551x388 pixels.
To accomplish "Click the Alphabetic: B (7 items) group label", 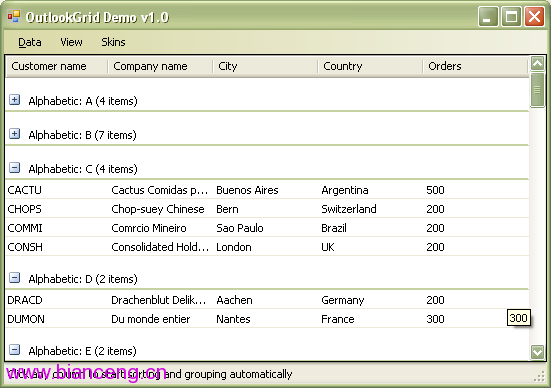I will (83, 135).
